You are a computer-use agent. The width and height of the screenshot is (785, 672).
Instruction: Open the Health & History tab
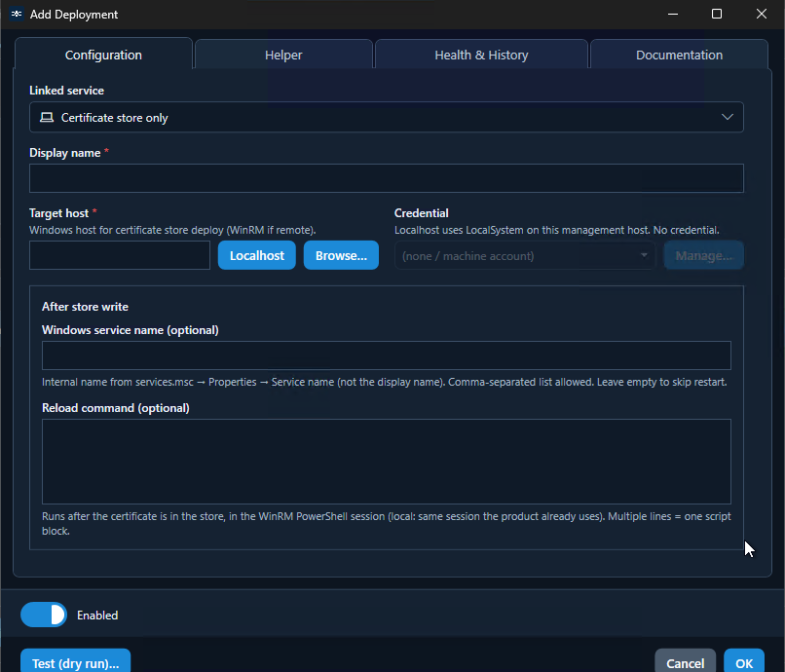pos(481,55)
